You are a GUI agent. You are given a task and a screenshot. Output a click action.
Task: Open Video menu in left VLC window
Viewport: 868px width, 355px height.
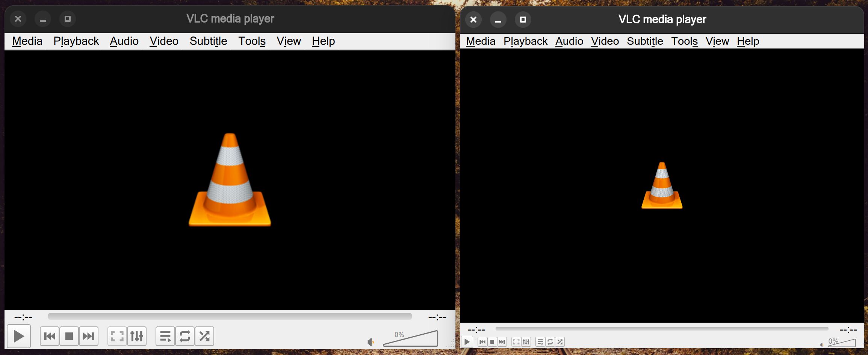click(x=164, y=41)
